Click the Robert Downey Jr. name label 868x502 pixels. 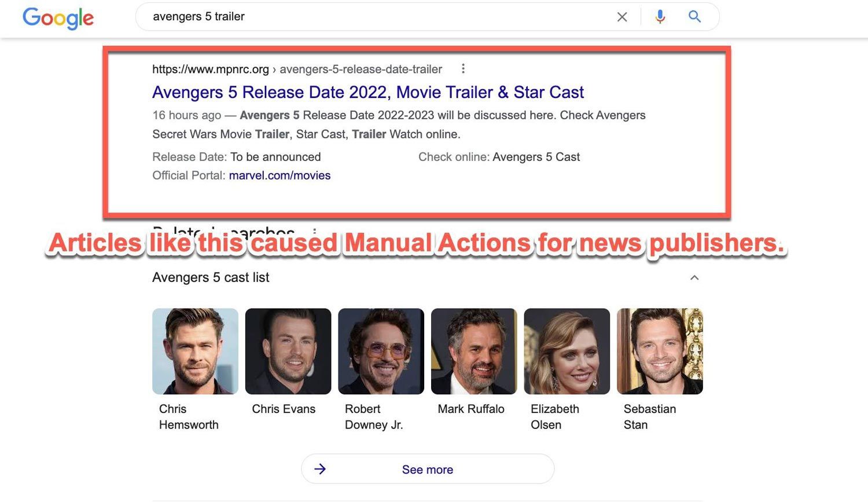pos(374,417)
